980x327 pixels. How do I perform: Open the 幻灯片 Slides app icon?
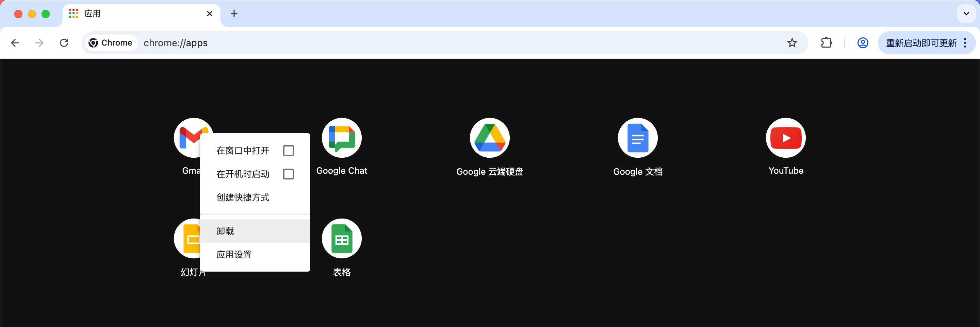click(x=187, y=238)
